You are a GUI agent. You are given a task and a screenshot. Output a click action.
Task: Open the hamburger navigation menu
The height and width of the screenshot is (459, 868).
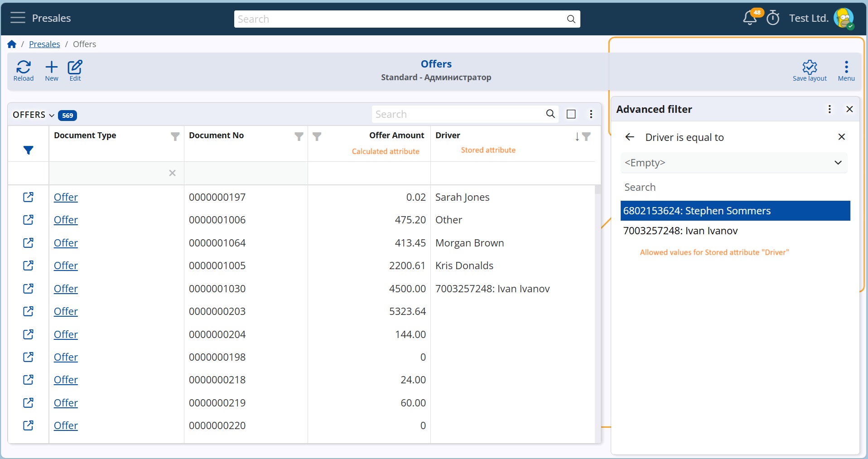click(18, 18)
